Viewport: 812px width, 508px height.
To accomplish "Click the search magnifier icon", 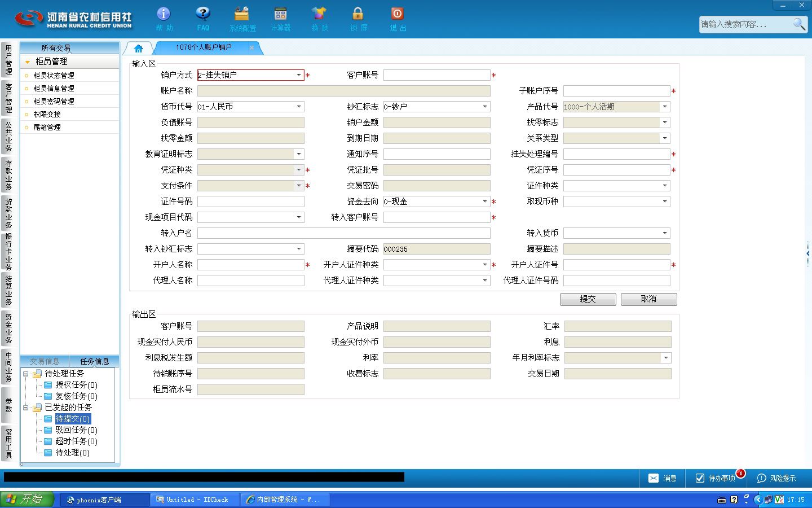I will click(x=798, y=24).
